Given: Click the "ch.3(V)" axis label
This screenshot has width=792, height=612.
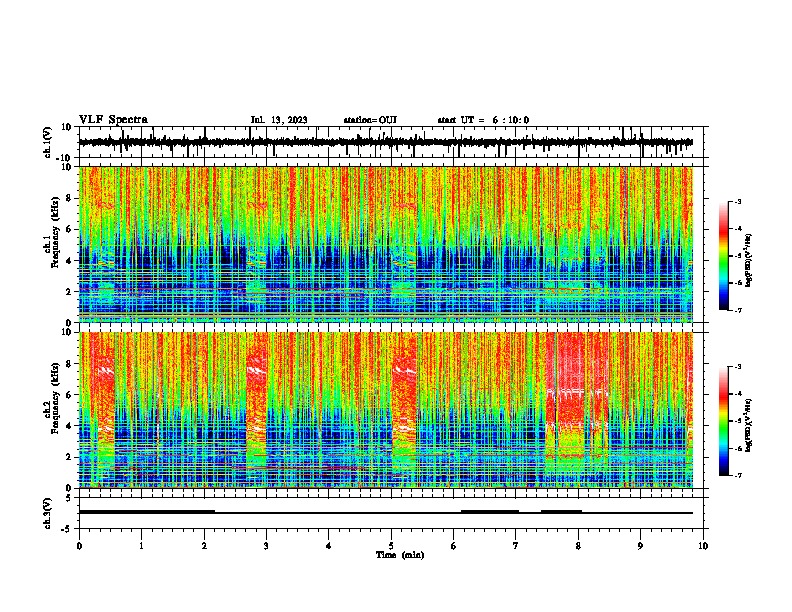Looking at the screenshot, I should point(48,513).
